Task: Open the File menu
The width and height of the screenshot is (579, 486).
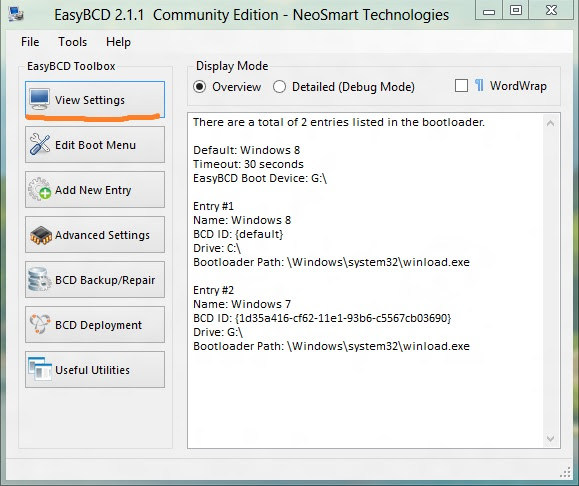Action: pyautogui.click(x=30, y=42)
